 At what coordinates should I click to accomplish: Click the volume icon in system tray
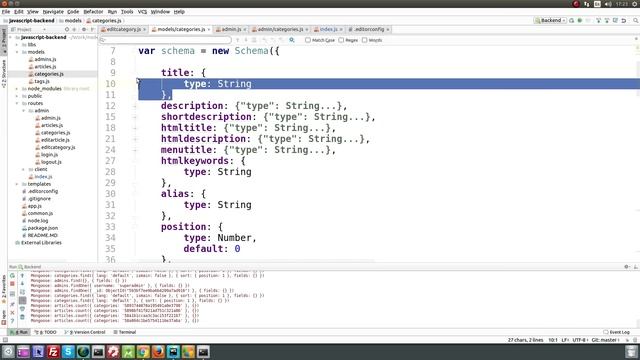[608, 4]
